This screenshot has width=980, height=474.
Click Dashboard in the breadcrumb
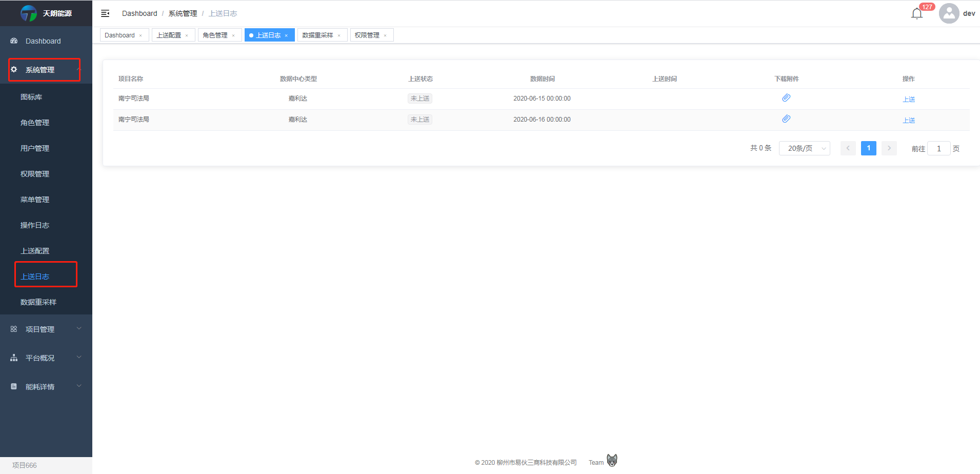point(139,13)
